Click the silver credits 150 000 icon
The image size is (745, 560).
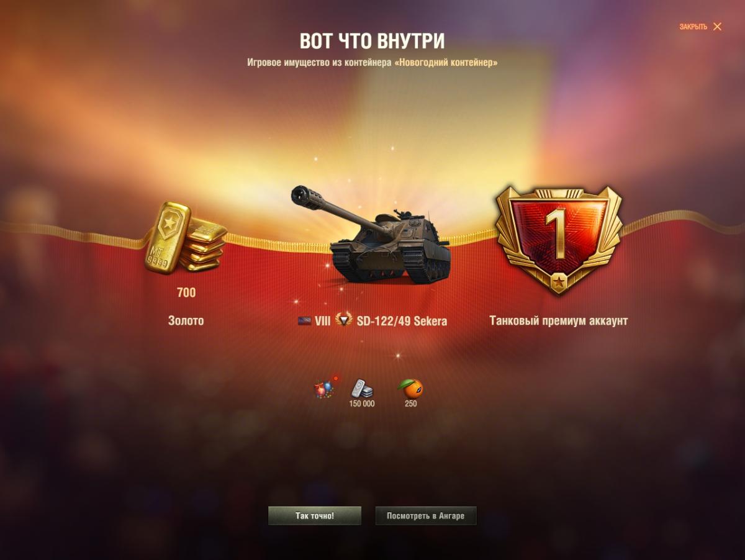tap(362, 388)
